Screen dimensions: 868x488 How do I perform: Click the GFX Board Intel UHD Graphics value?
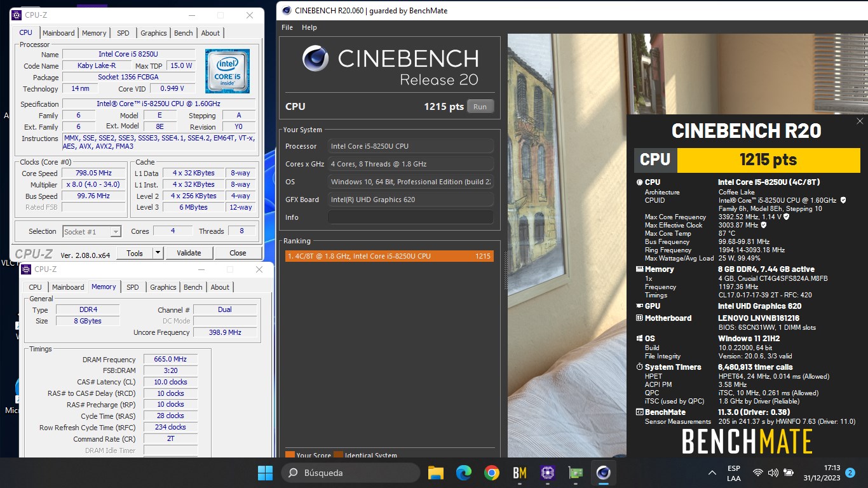click(x=410, y=200)
